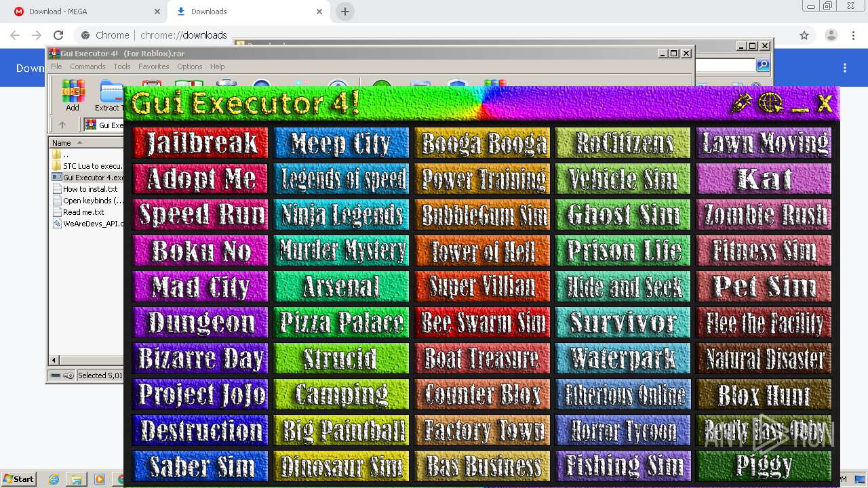Choose the Bee Swarm Sim button
868x488 pixels.
click(x=482, y=323)
